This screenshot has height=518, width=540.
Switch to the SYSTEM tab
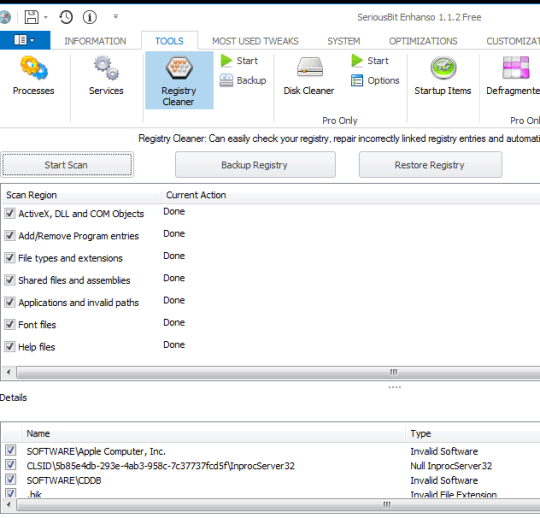pos(344,41)
